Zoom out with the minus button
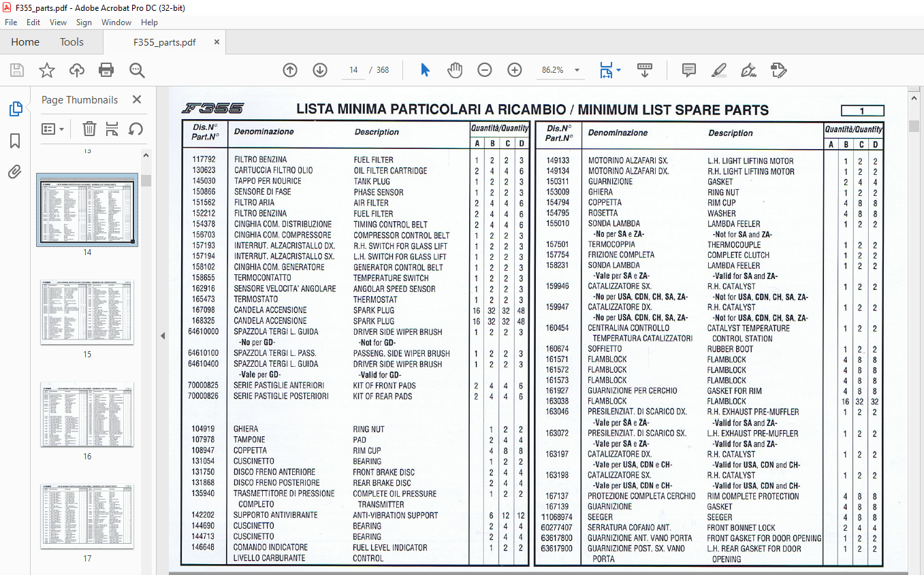This screenshot has height=575, width=924. (485, 70)
